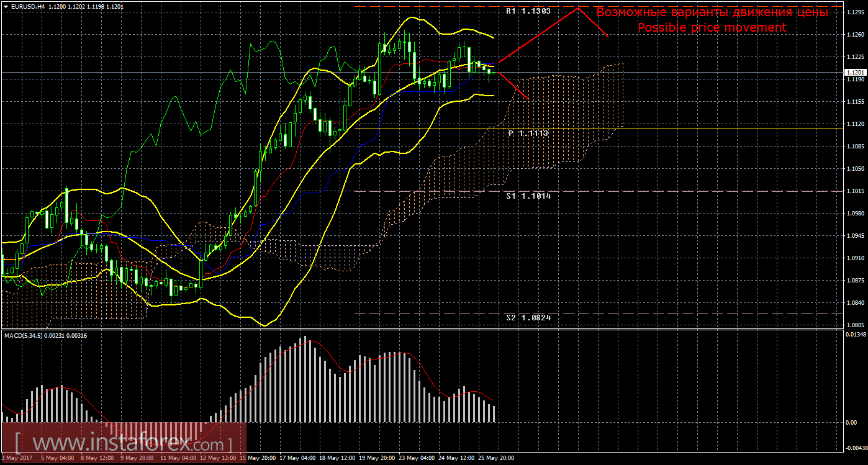Click the 0.01348 MACD scale value
Screen dimensions: 868x465
click(x=856, y=335)
